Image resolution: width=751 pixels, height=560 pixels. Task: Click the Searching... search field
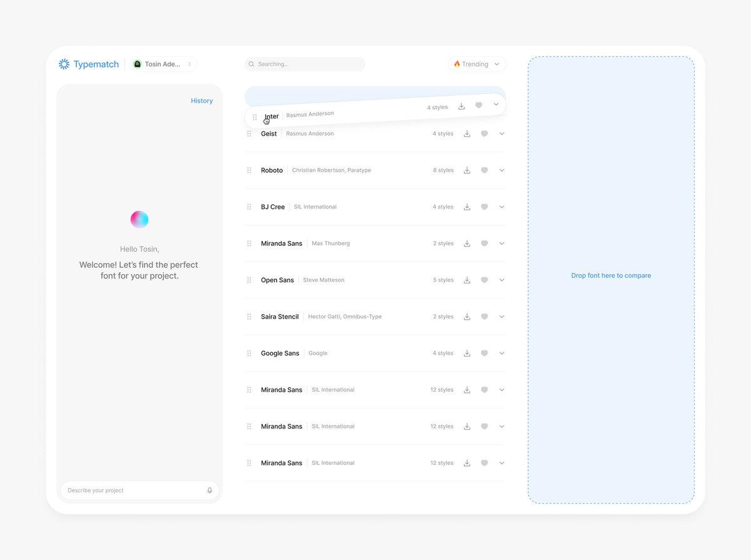[305, 64]
